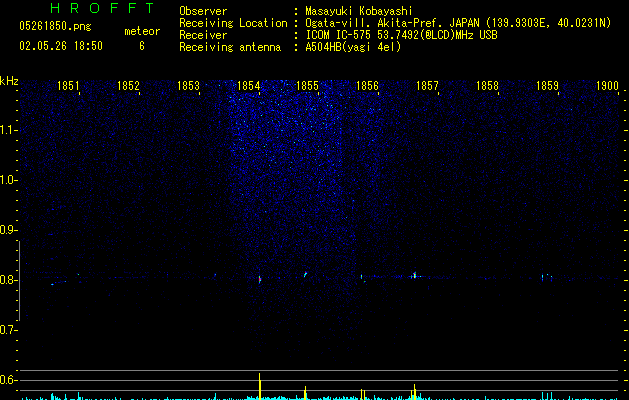The height and width of the screenshot is (400, 629).
Task: Click the tallest yellow power spike at 1854
Action: [x=260, y=386]
